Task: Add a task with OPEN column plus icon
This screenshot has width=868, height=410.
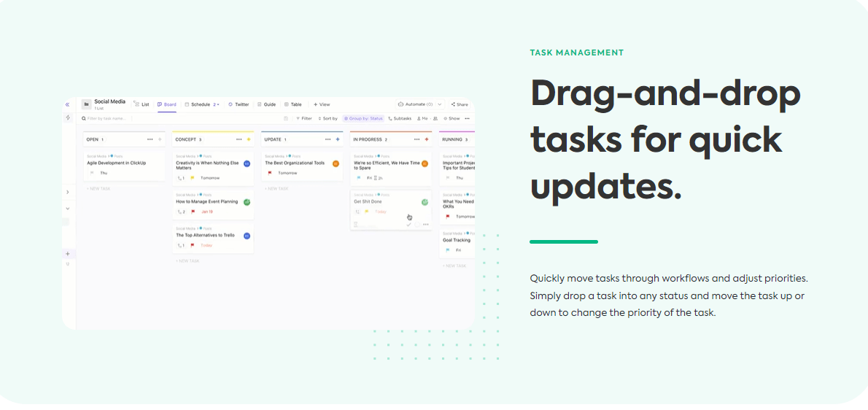Action: (x=160, y=139)
